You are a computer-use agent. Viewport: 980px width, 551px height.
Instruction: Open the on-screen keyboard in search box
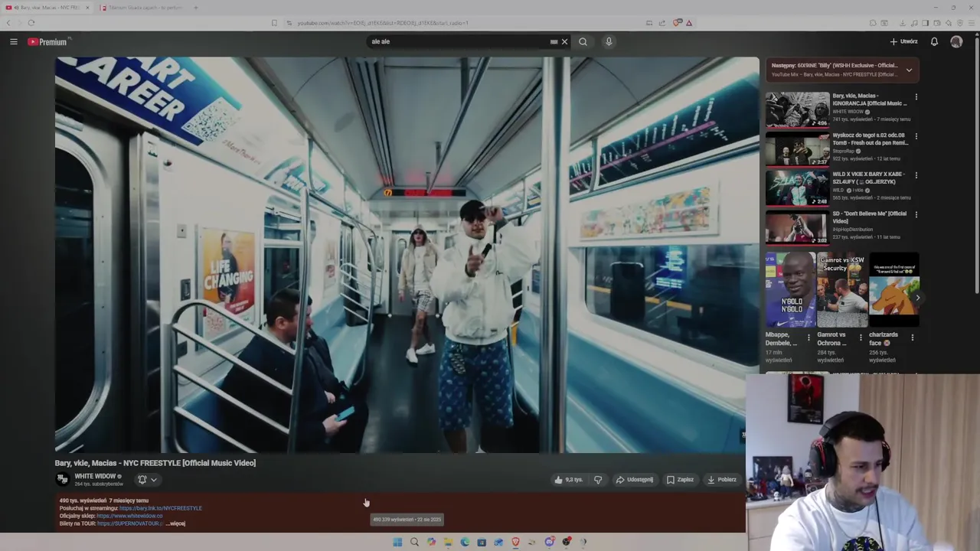pyautogui.click(x=554, y=41)
